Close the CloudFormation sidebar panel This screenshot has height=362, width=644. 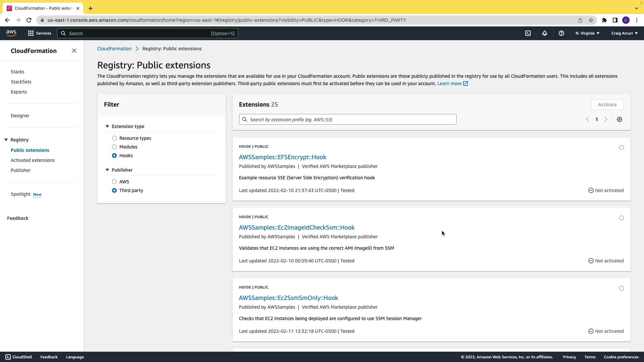click(74, 51)
